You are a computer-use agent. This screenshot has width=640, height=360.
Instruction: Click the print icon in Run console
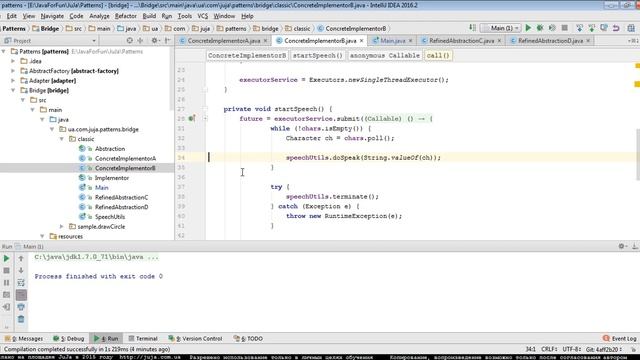click(x=21, y=307)
